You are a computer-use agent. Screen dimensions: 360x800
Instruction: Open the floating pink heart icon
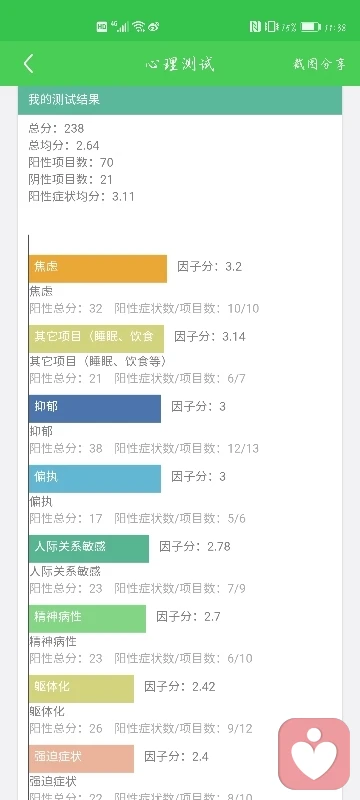pyautogui.click(x=314, y=754)
